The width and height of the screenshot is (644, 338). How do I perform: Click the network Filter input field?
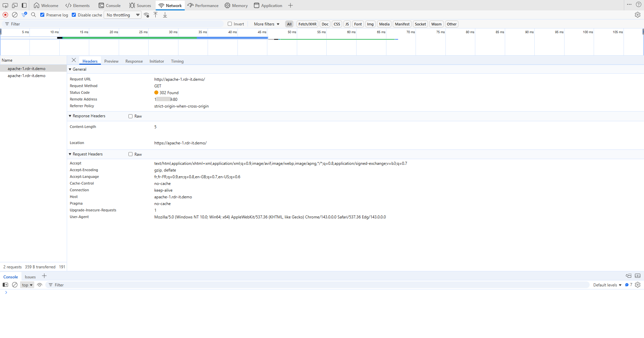coord(114,24)
